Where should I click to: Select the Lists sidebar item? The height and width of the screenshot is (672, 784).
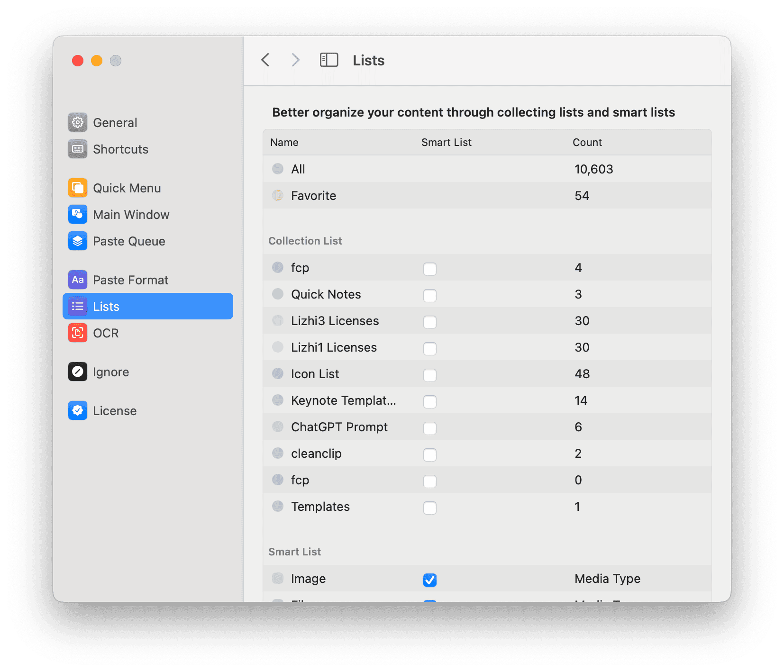[148, 307]
